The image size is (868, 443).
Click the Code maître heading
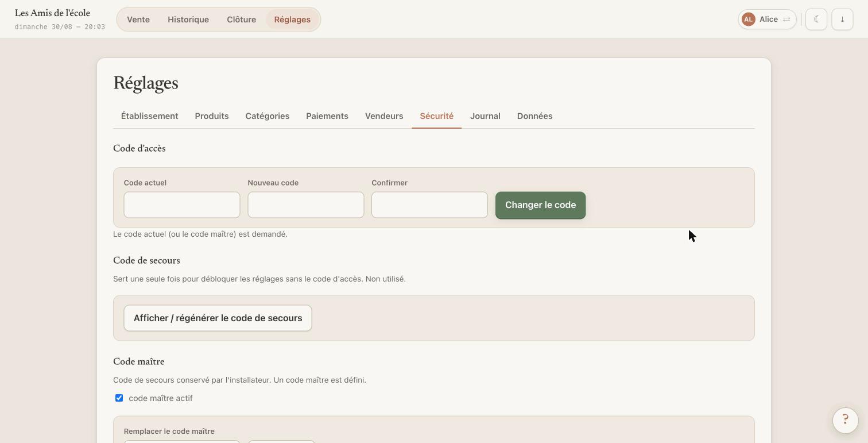click(x=139, y=361)
